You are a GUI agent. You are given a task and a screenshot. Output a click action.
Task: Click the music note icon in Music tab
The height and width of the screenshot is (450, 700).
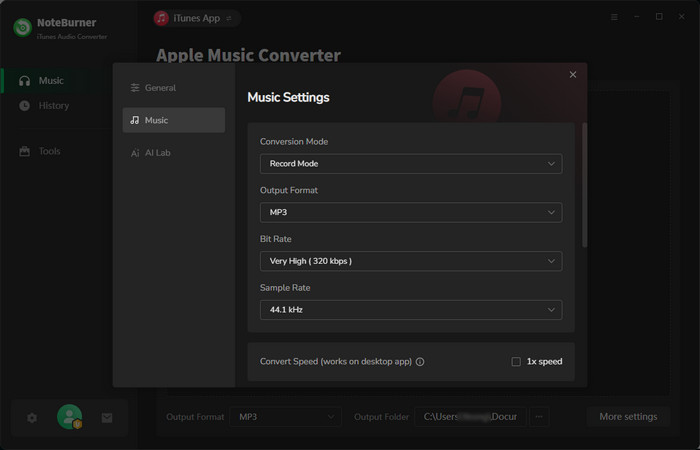click(134, 120)
